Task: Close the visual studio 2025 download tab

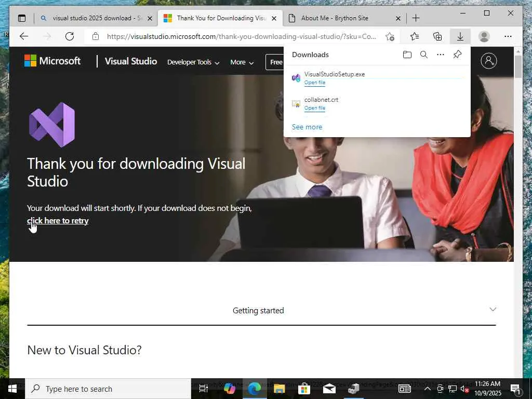Action: [150, 18]
